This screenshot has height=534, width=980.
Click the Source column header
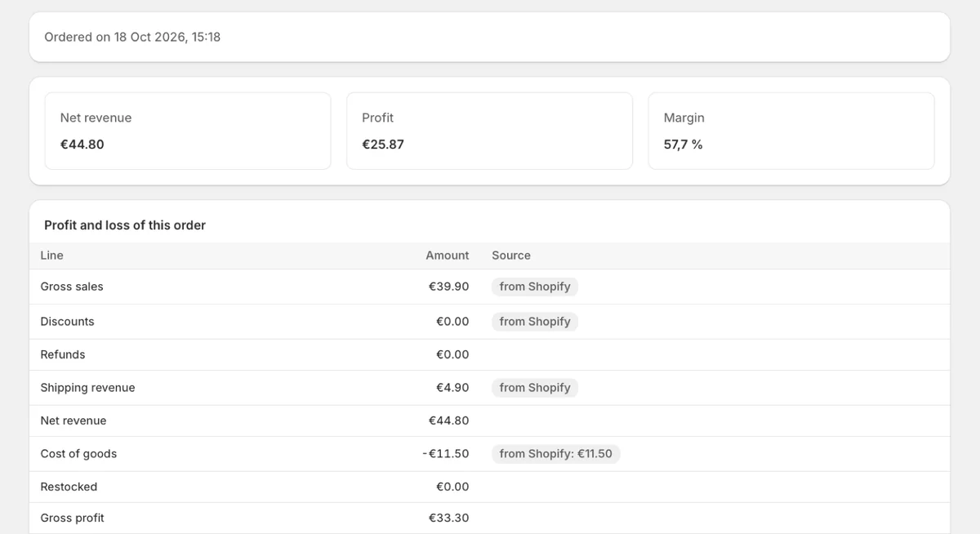coord(511,256)
